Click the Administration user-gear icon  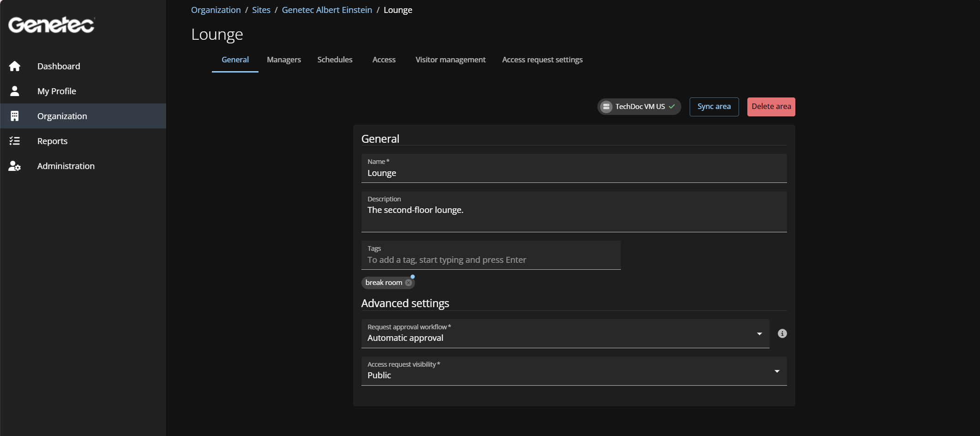tap(15, 166)
